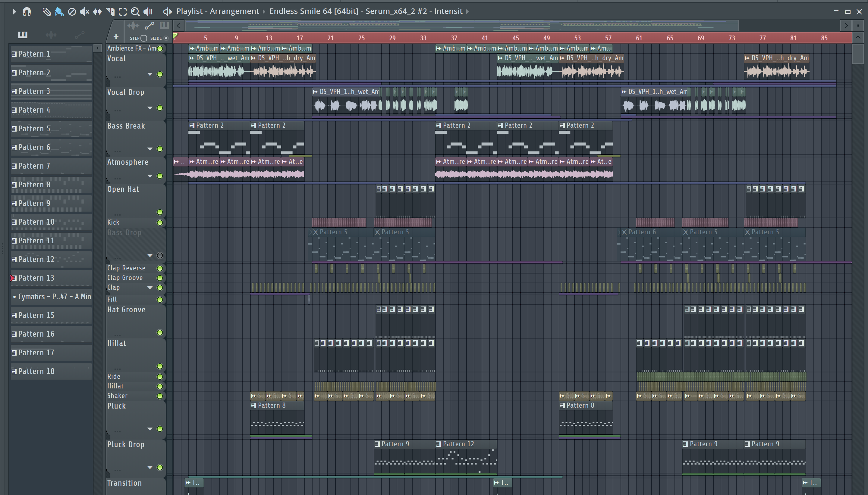
Task: Expand the Pluck Drop track dropdown arrow
Action: click(150, 468)
